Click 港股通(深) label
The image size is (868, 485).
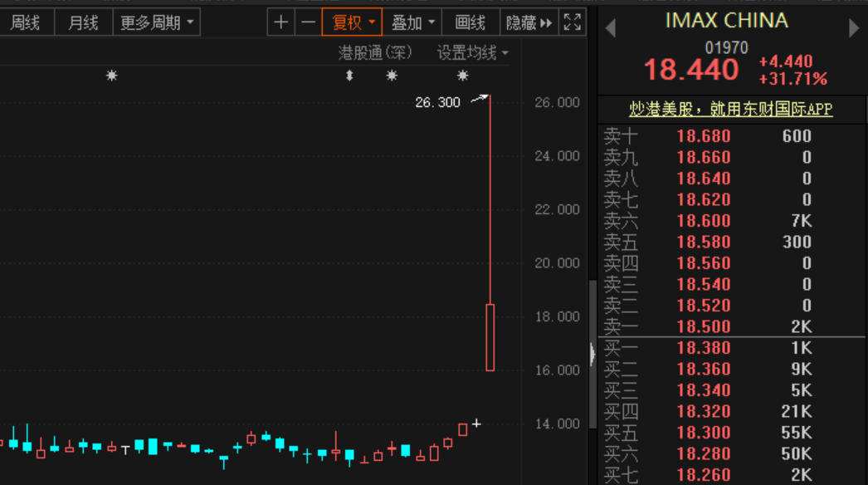(375, 52)
